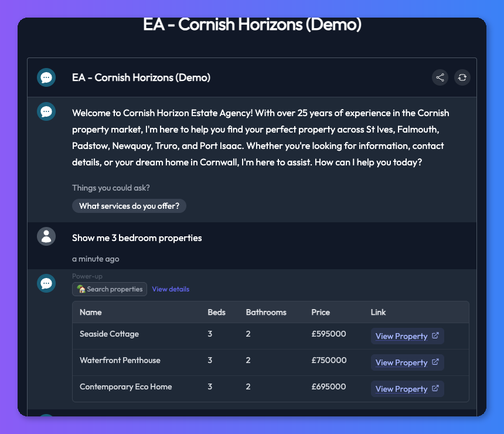Click the 'Waterfront Penthouse' name cell
Screen dimensions: 504x434
(x=120, y=360)
